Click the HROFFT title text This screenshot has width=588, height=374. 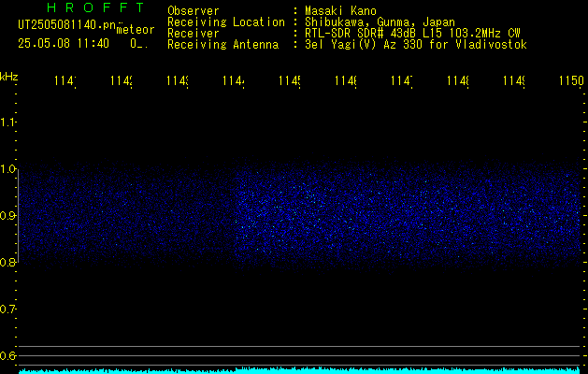[96, 7]
